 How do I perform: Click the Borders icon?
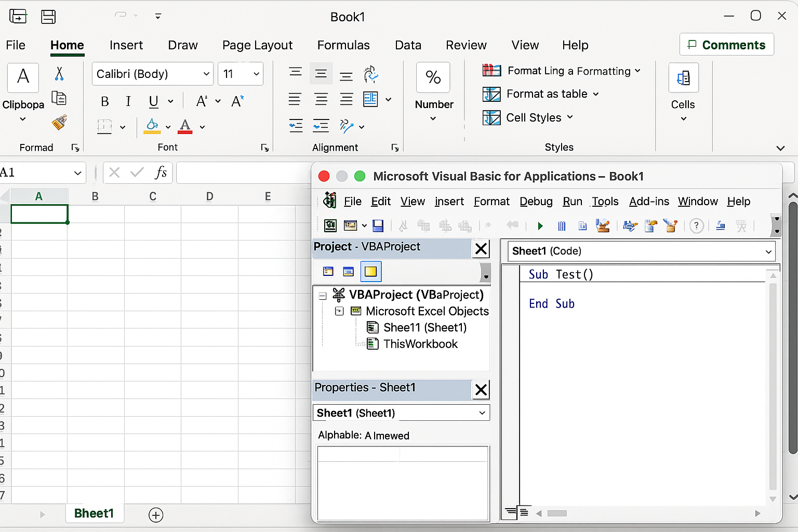[x=105, y=126]
